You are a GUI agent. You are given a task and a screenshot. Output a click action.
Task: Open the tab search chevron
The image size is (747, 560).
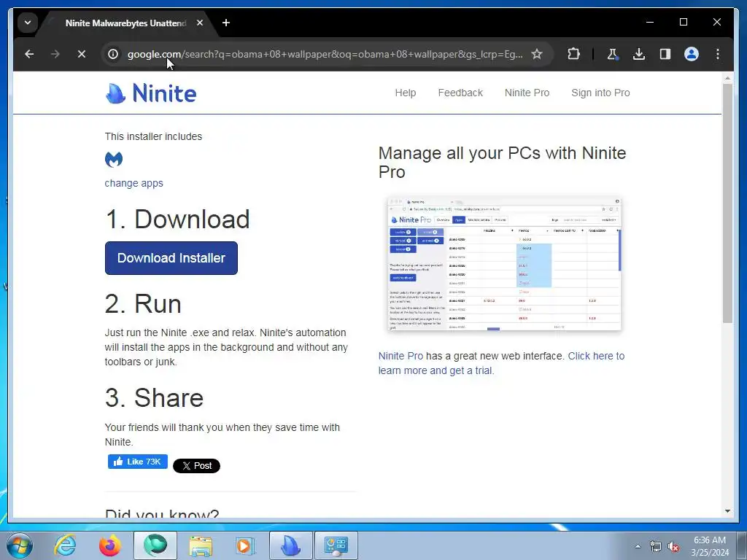click(x=28, y=23)
